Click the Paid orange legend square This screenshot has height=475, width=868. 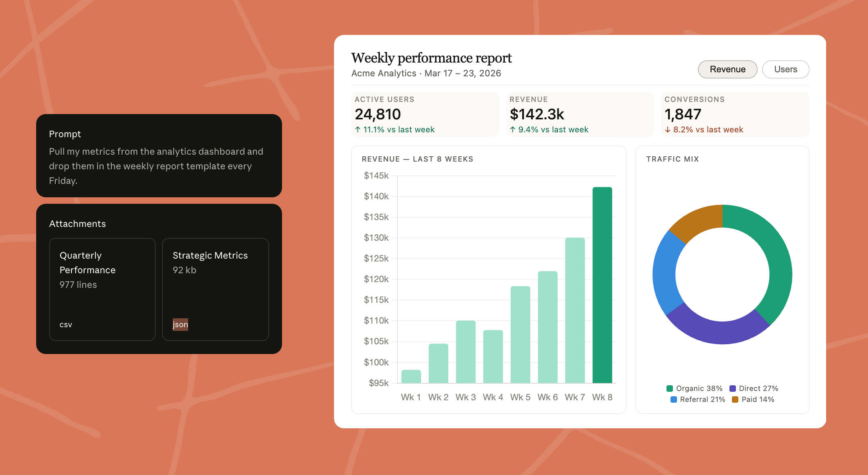(735, 399)
